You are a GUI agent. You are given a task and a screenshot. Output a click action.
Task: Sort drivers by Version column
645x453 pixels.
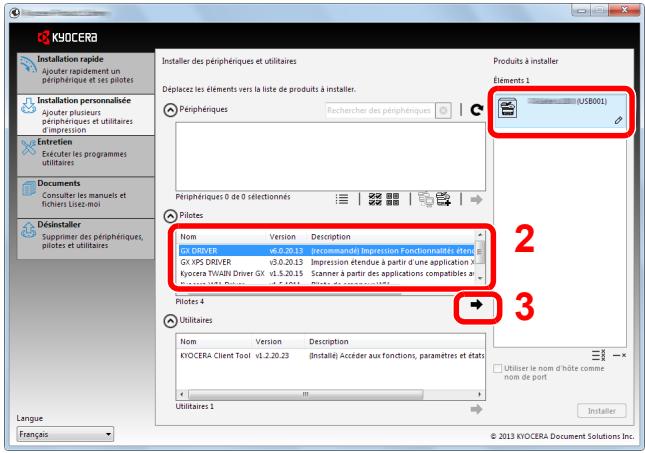(x=287, y=237)
